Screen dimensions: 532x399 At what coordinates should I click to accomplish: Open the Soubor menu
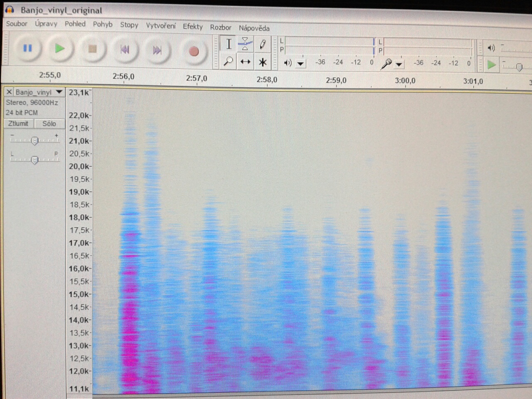[17, 24]
